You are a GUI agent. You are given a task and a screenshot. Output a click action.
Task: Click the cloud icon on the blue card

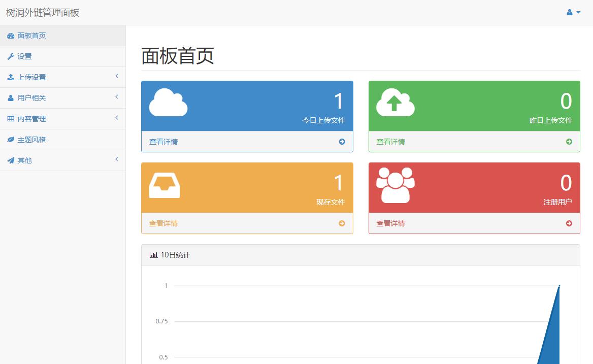[x=168, y=103]
